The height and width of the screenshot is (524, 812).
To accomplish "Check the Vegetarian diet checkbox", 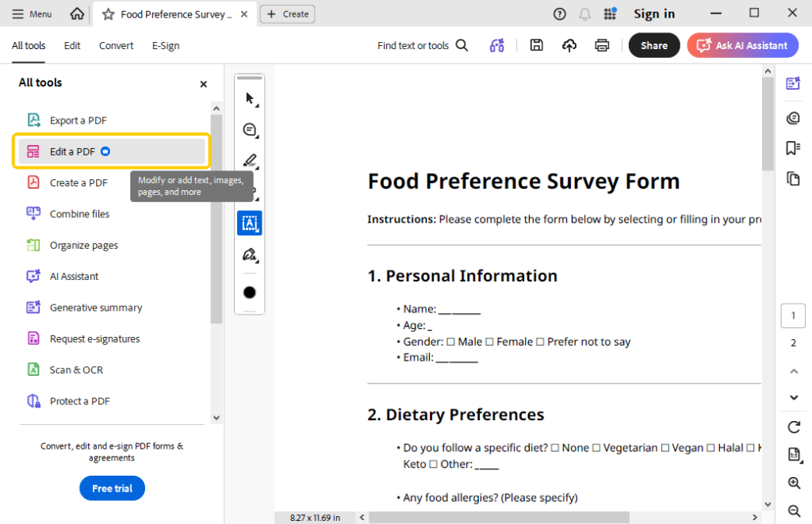I will [596, 448].
